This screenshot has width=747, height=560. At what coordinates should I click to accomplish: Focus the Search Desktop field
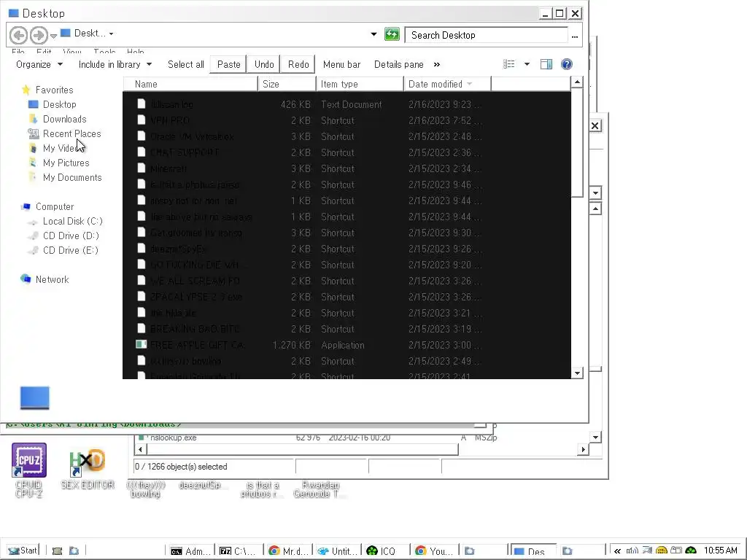click(486, 35)
